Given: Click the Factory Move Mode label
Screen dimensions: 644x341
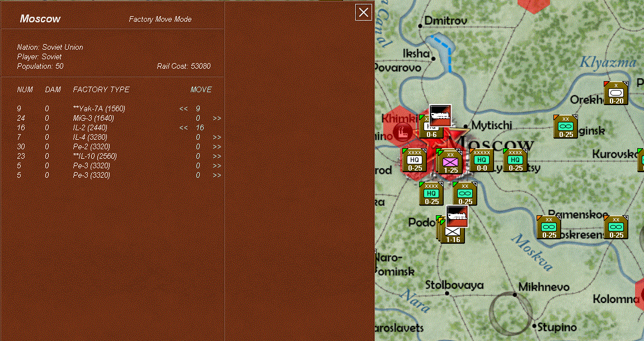Looking at the screenshot, I should [x=160, y=20].
